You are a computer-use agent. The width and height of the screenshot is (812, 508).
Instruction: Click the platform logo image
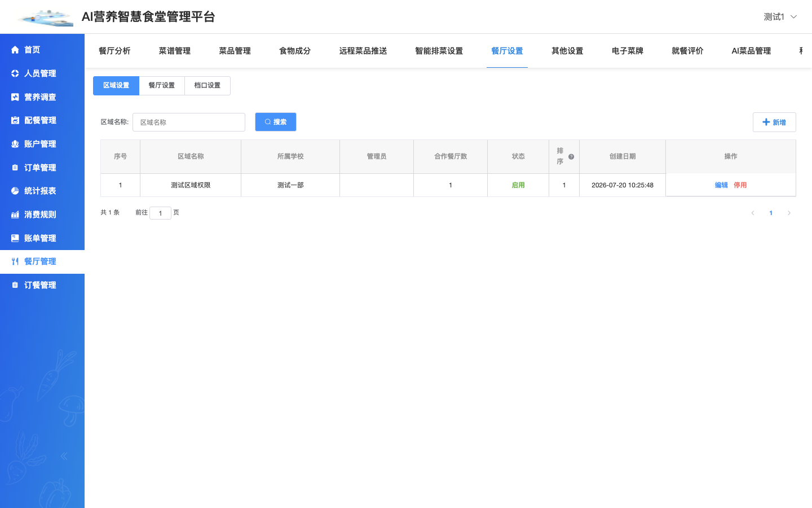pyautogui.click(x=45, y=17)
